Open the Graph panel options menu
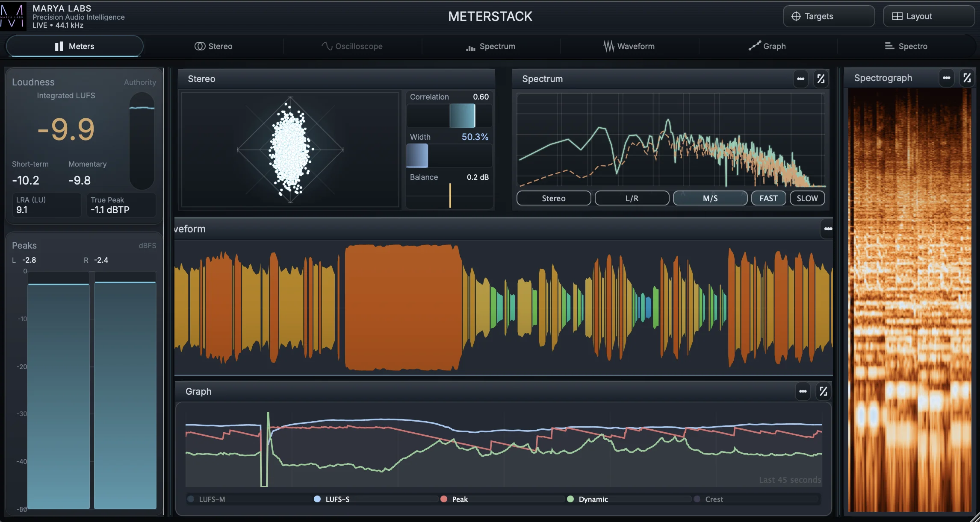 [803, 391]
